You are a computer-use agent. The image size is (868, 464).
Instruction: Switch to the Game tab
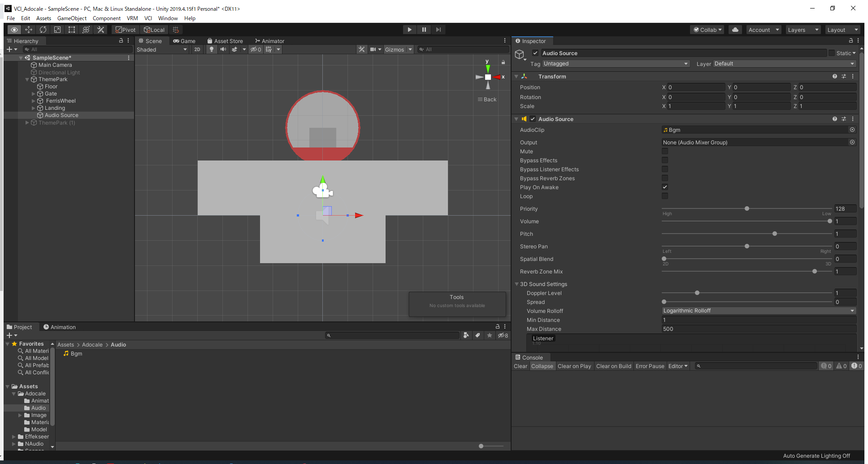(x=184, y=41)
